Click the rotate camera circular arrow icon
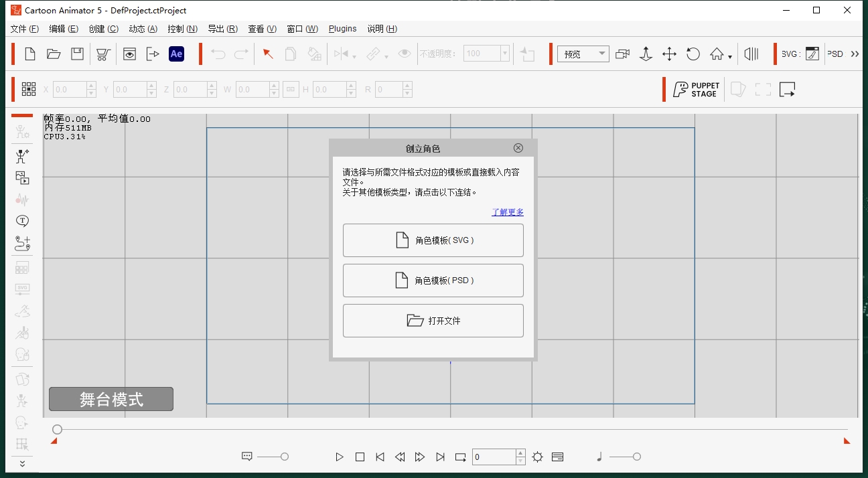The height and width of the screenshot is (478, 868). 693,54
